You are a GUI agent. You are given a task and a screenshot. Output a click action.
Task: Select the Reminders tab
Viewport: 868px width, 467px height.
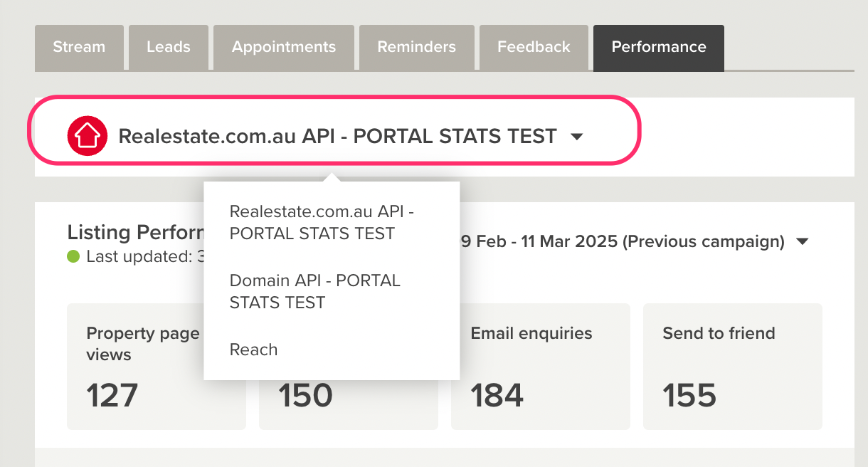(417, 48)
